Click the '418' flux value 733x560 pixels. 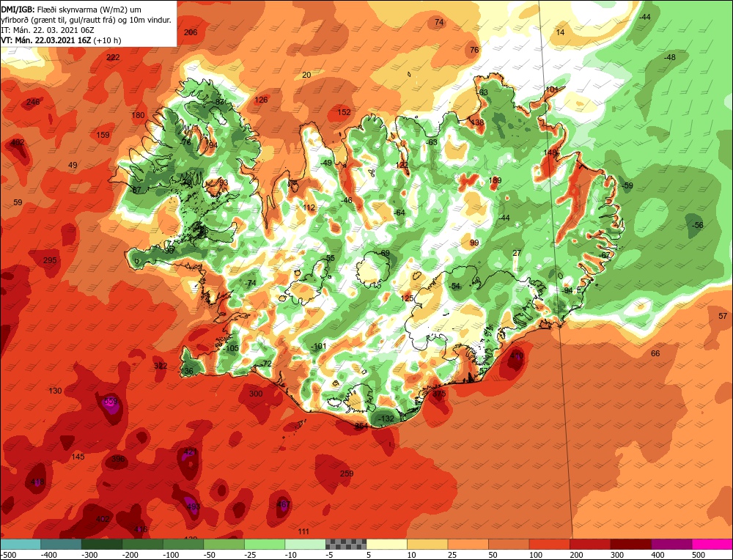pyautogui.click(x=37, y=482)
